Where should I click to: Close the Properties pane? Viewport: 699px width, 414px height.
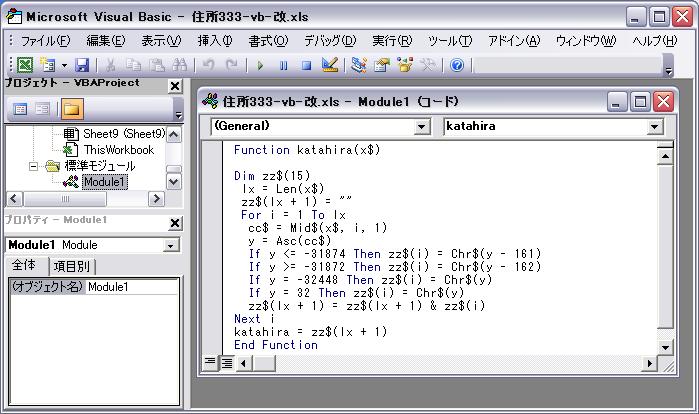pyautogui.click(x=175, y=223)
